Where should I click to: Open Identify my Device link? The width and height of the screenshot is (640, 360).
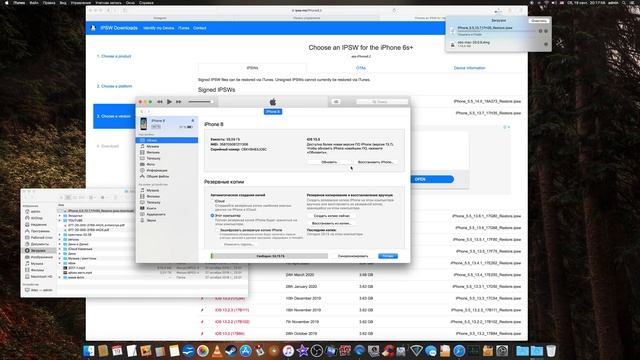tap(159, 28)
